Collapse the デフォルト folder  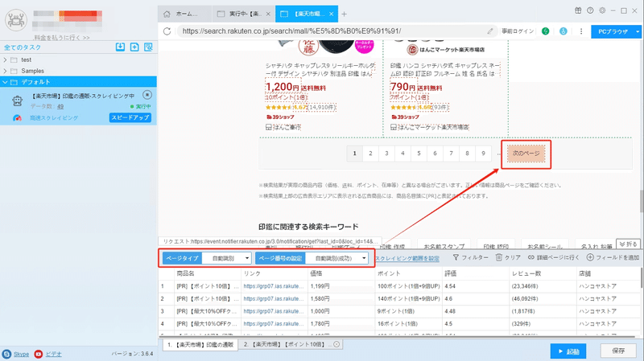(x=5, y=82)
